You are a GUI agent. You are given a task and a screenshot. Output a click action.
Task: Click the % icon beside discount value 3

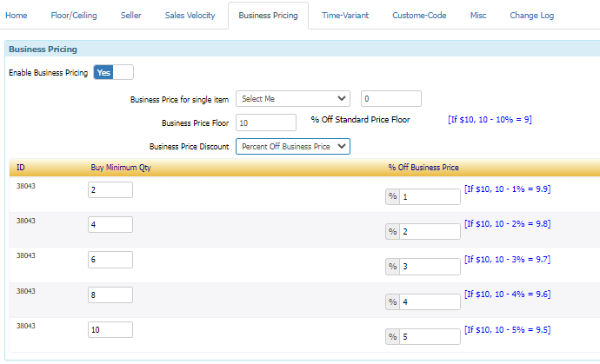392,267
